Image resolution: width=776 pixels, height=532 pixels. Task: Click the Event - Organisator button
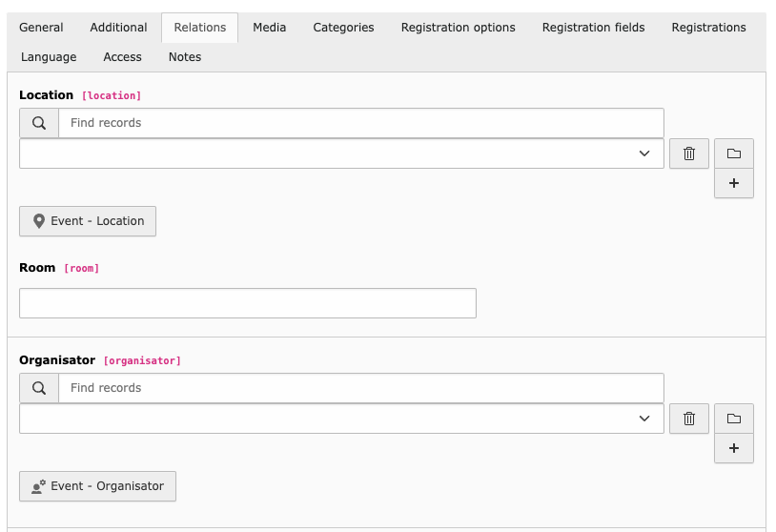click(97, 486)
